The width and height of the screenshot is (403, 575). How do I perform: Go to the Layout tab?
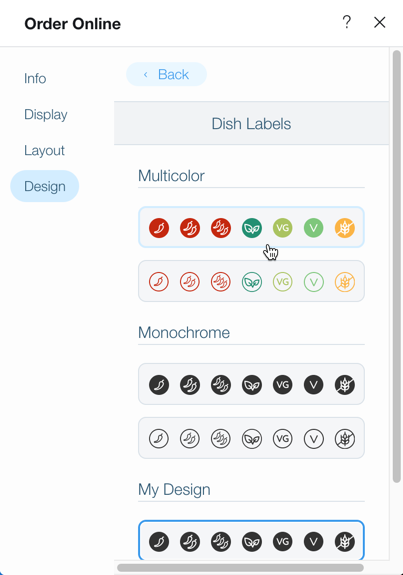tap(44, 150)
